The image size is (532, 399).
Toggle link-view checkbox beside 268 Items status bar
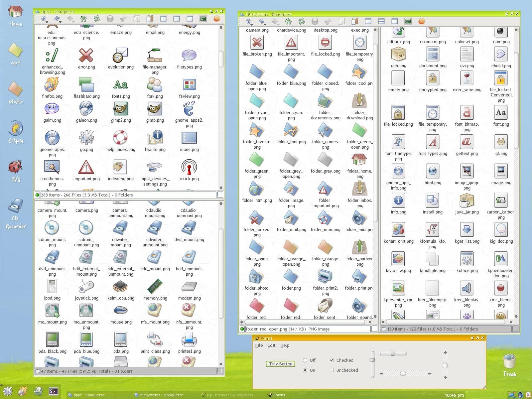coord(220,195)
